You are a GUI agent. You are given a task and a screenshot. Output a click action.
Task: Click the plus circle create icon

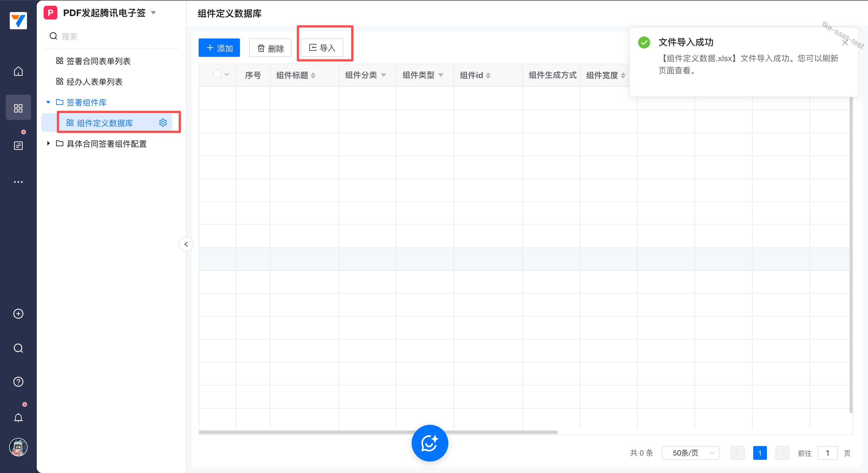click(18, 314)
